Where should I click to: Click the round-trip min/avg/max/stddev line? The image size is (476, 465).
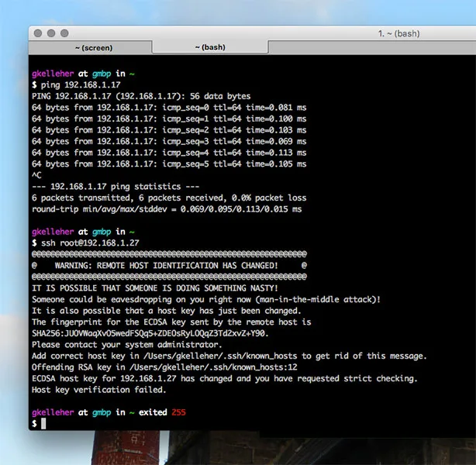(x=167, y=209)
